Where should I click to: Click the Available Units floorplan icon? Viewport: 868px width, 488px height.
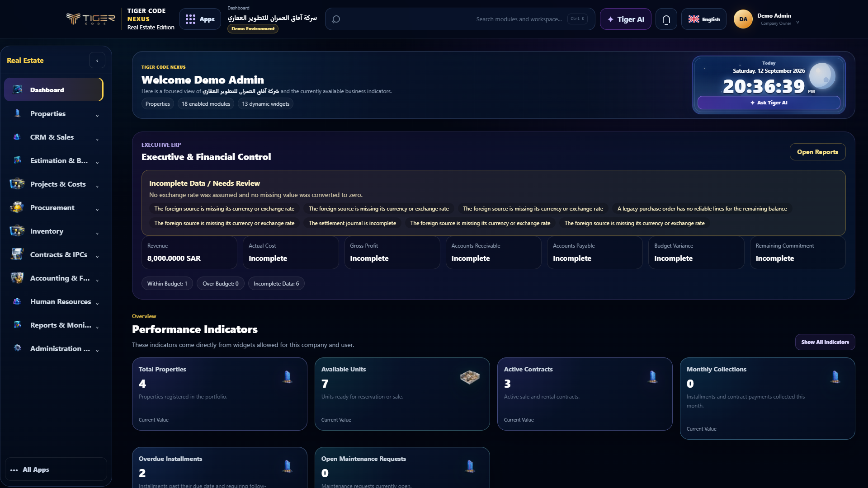[x=470, y=377]
